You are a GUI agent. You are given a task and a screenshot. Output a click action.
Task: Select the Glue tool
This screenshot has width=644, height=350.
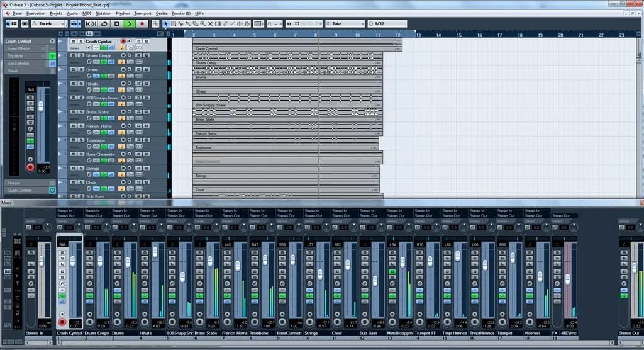[188, 24]
